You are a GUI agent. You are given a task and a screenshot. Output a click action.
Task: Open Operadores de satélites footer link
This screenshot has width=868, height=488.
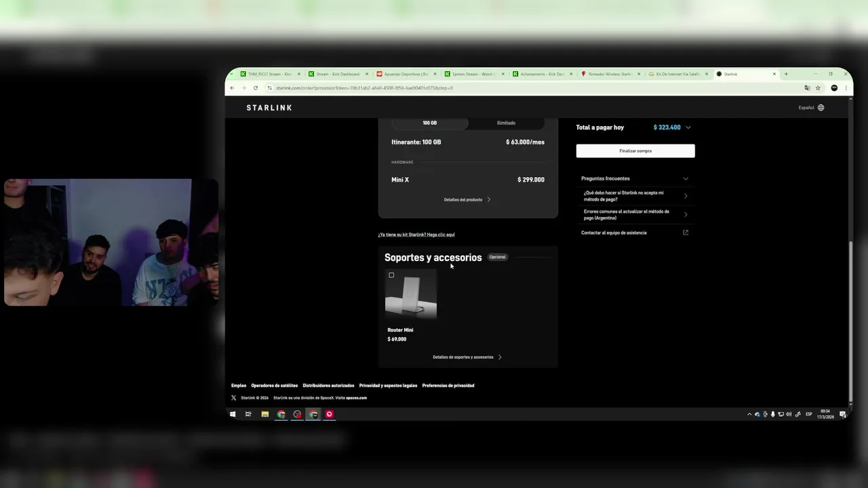275,386
